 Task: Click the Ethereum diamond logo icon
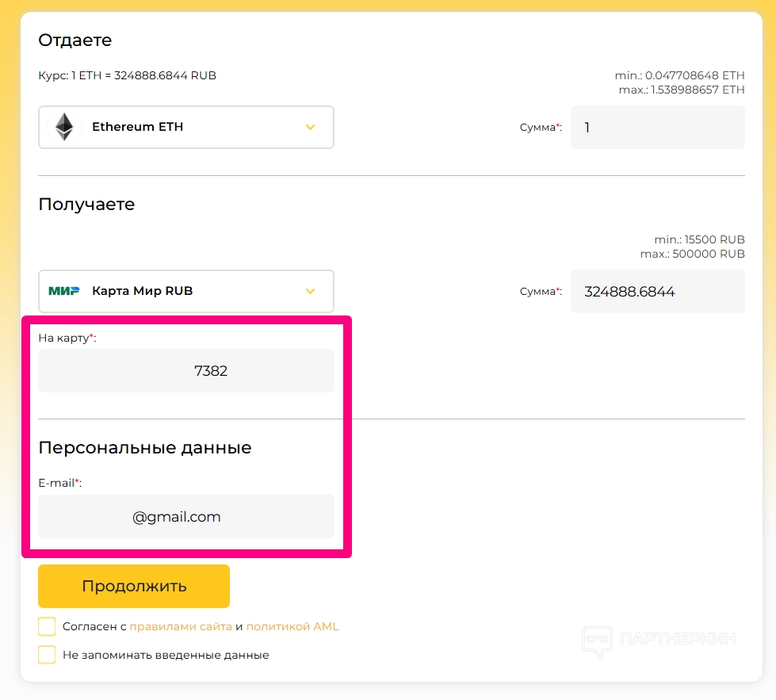(x=63, y=127)
